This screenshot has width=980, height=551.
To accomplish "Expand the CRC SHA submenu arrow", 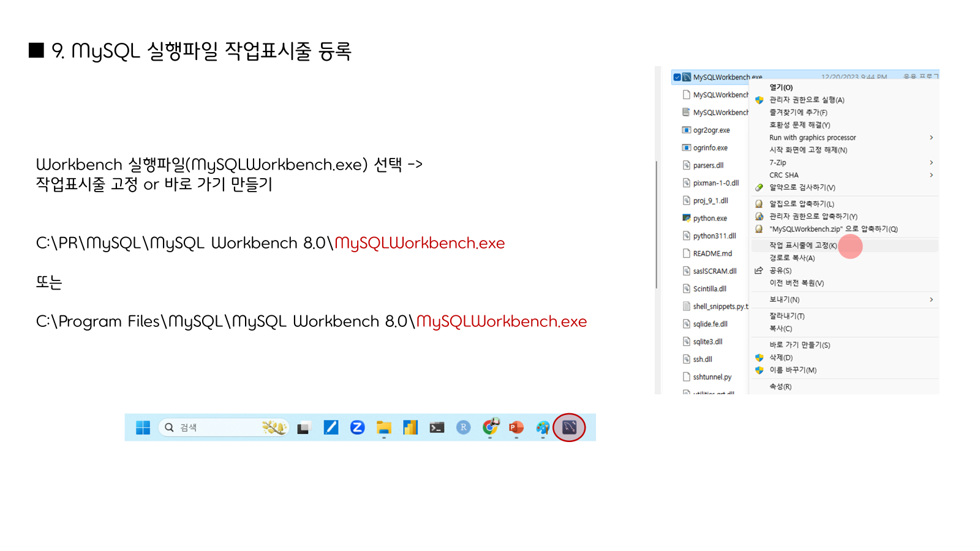I will (x=931, y=175).
